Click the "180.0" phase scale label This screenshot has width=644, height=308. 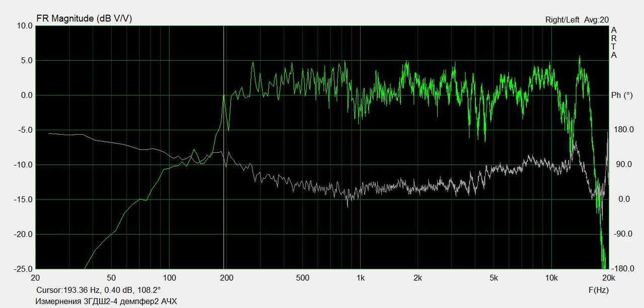[x=623, y=130]
